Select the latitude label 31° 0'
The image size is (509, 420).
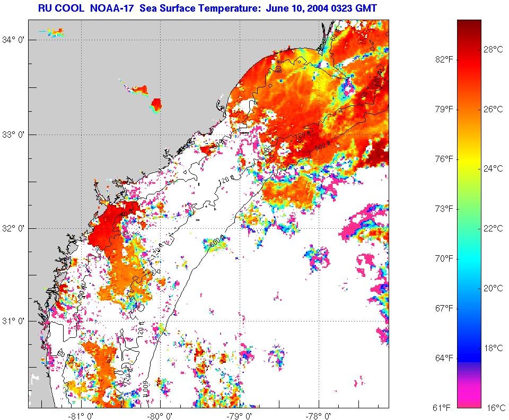13,321
